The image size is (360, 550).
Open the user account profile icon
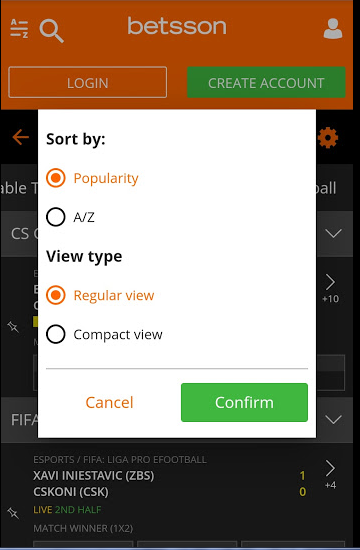tap(333, 28)
